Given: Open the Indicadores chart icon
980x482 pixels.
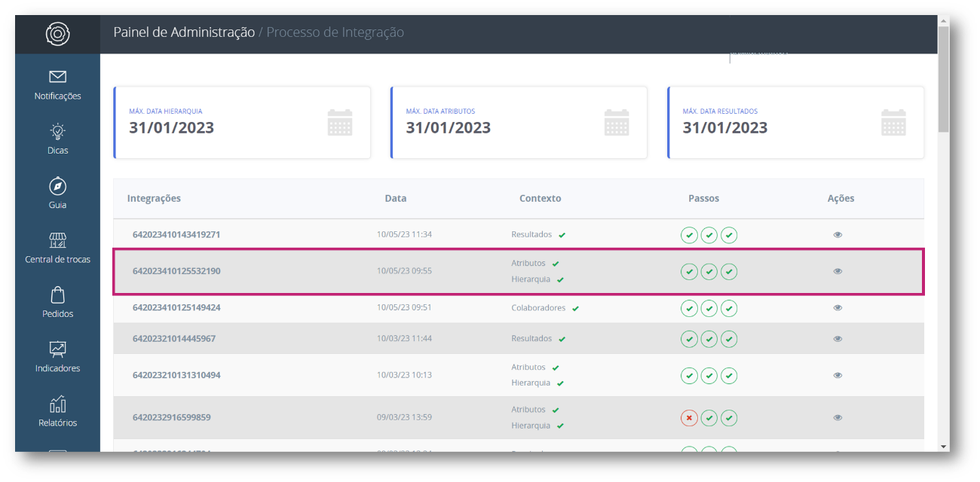Looking at the screenshot, I should tap(57, 349).
